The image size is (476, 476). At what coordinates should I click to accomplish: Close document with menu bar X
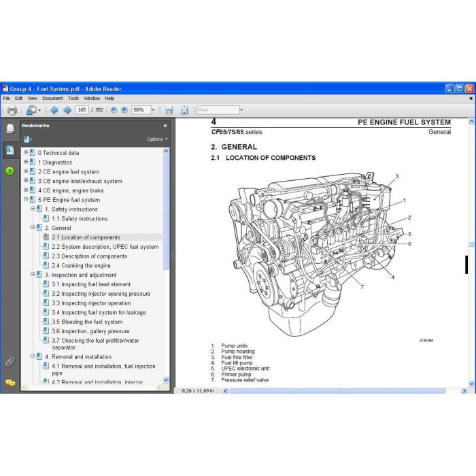coord(471,99)
